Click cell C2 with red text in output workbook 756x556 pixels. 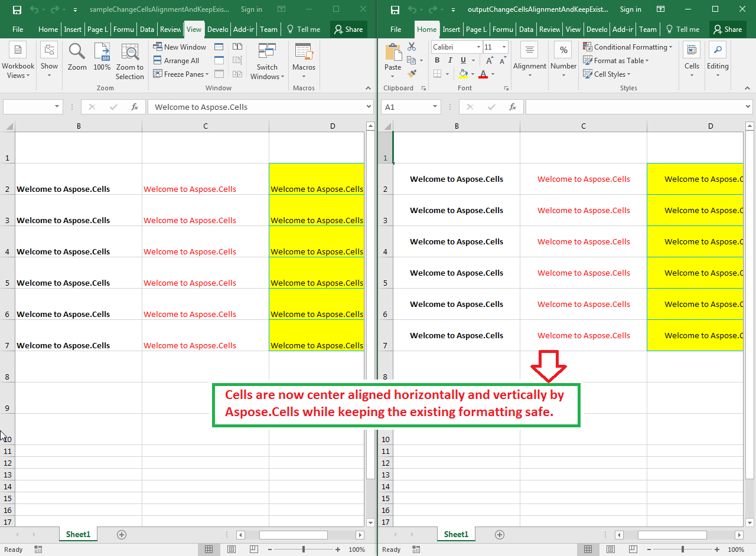pyautogui.click(x=584, y=179)
